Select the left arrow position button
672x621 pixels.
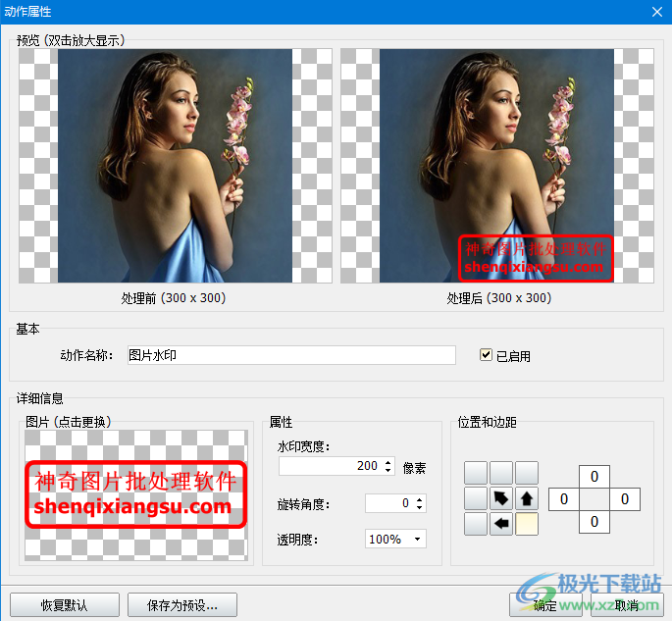click(x=501, y=524)
